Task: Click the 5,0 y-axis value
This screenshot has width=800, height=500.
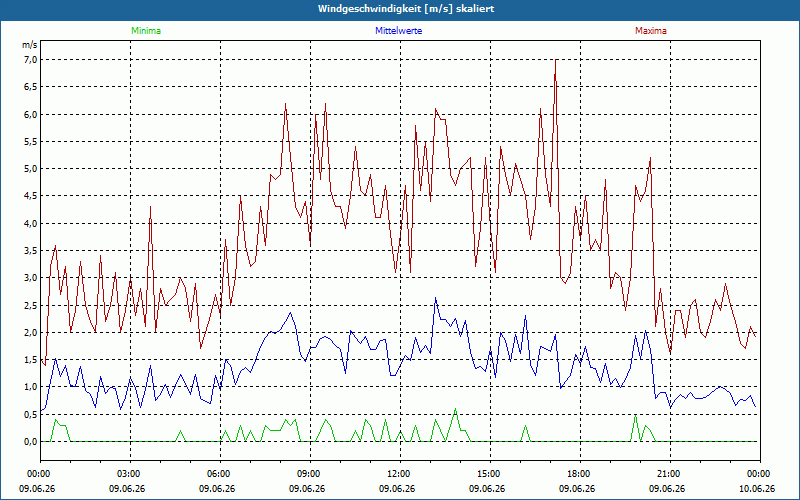Action: coord(31,169)
